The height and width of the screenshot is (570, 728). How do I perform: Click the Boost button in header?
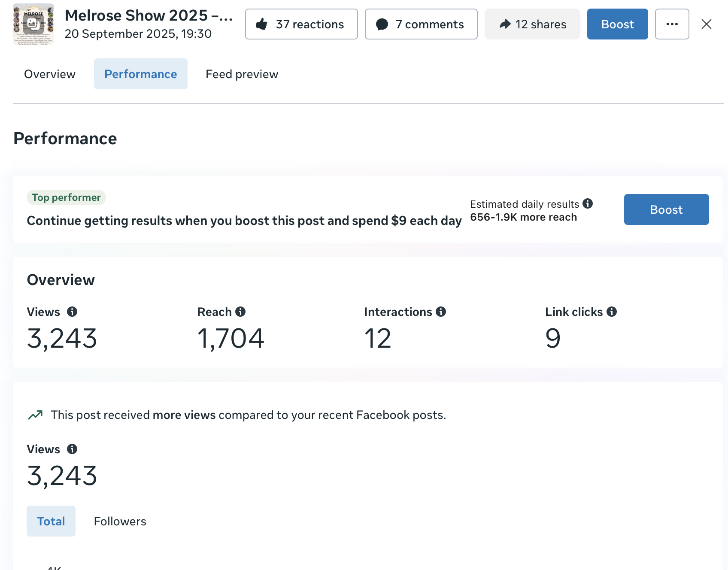tap(617, 24)
